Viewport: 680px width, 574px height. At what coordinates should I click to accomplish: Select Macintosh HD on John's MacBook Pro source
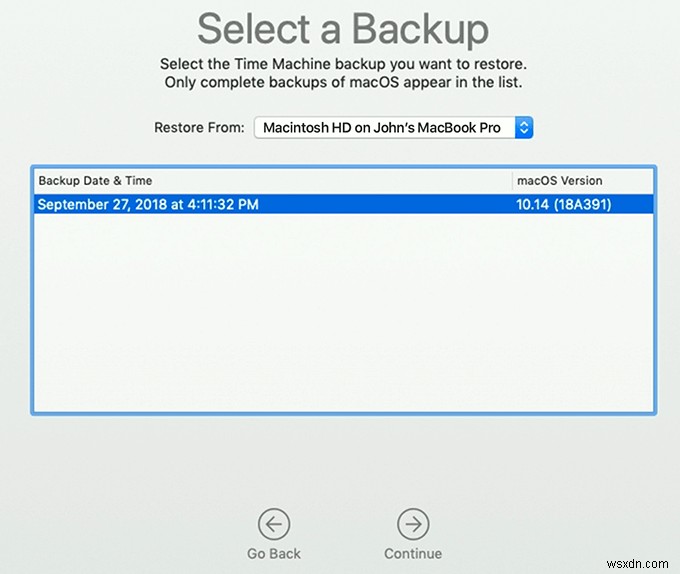393,127
